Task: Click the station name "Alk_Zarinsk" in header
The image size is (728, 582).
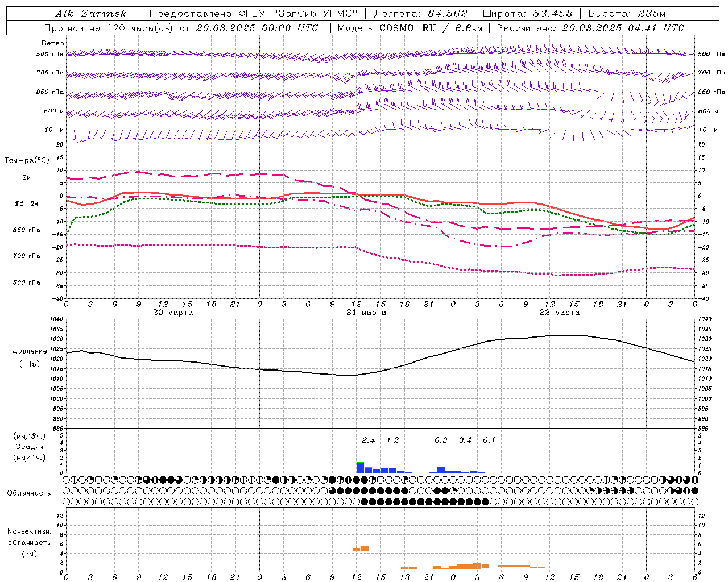Action: pos(91,14)
